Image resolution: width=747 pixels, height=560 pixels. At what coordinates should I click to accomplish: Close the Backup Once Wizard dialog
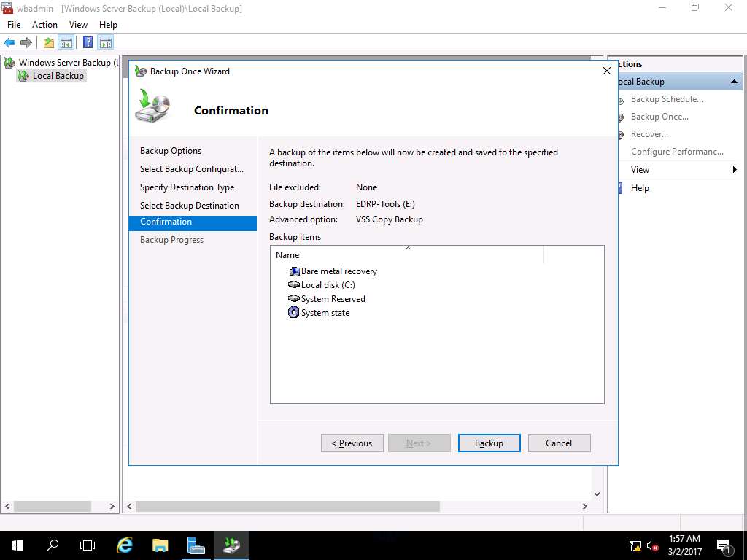(x=606, y=71)
